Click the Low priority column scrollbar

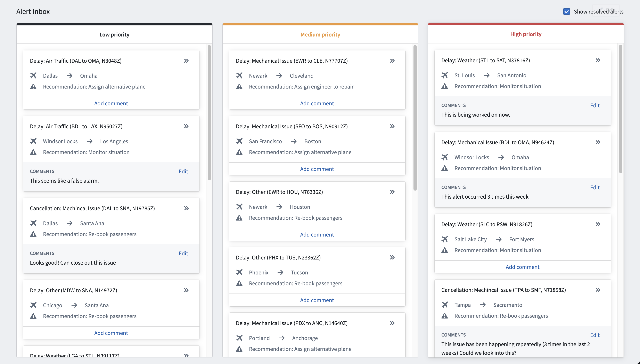(209, 113)
